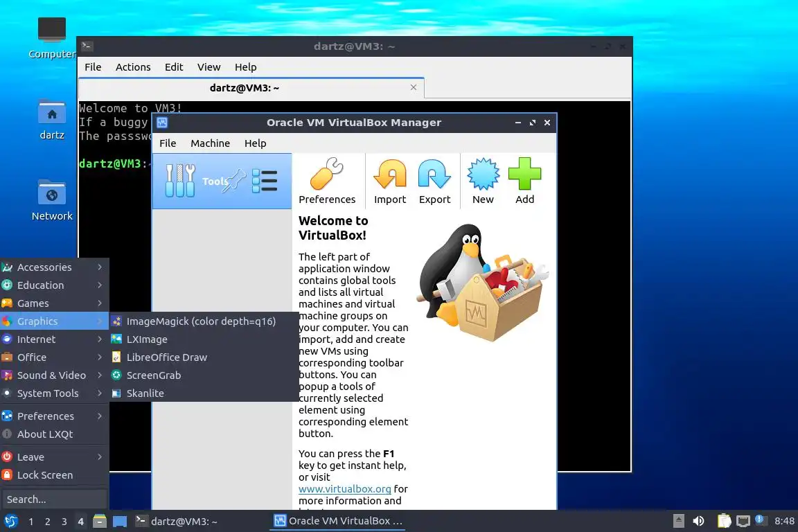
Task: Open the dartz home folder icon
Action: pos(52,120)
